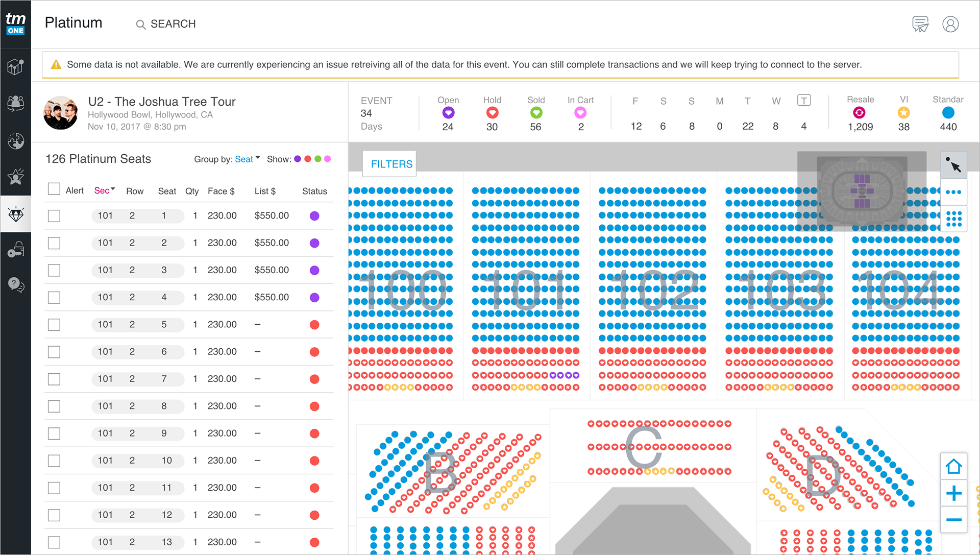Click the List $ column header
The image size is (980, 555).
[x=265, y=191]
